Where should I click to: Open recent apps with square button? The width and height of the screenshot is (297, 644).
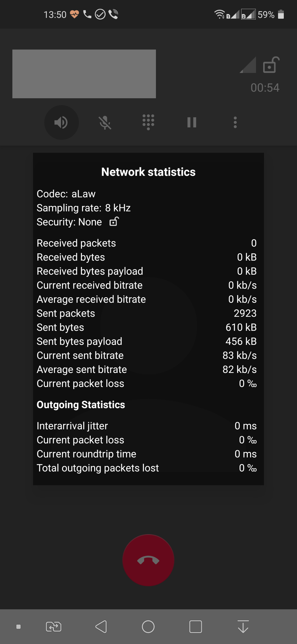pos(196,627)
